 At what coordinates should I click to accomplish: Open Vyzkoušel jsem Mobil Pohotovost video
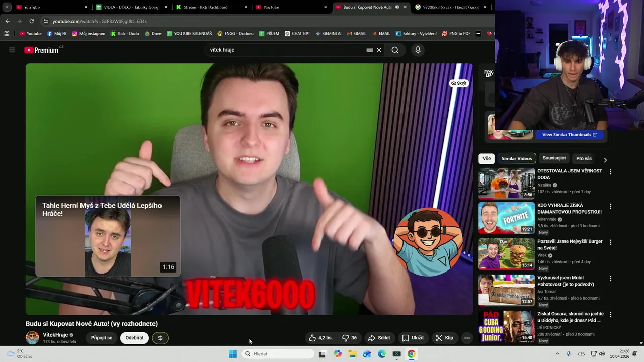click(507, 290)
